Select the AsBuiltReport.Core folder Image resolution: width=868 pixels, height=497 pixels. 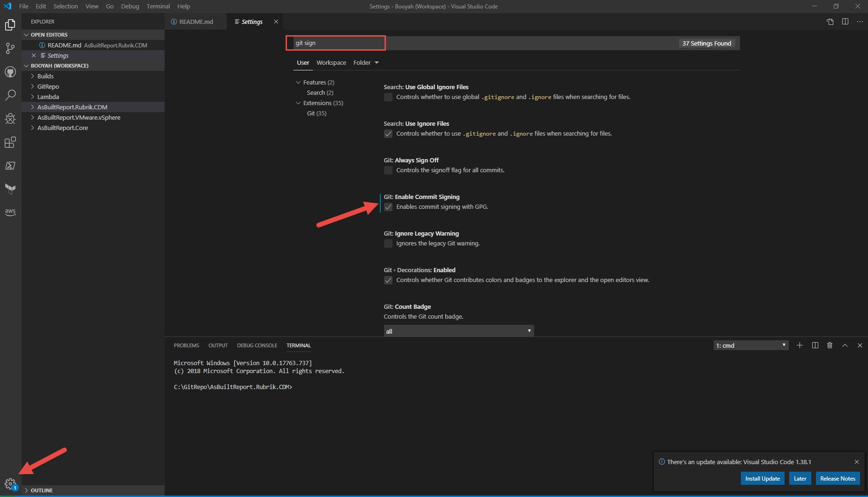point(93,128)
